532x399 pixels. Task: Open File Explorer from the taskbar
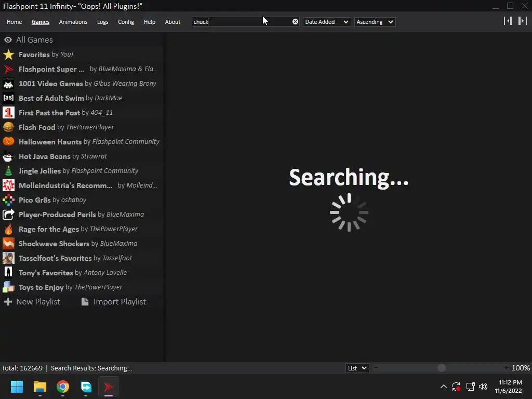(x=39, y=387)
